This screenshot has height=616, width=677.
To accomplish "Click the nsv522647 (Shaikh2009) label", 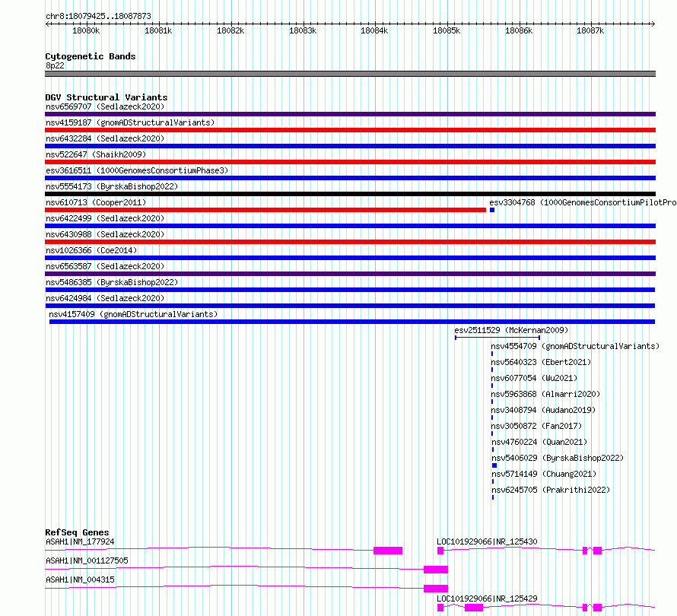I will [96, 154].
